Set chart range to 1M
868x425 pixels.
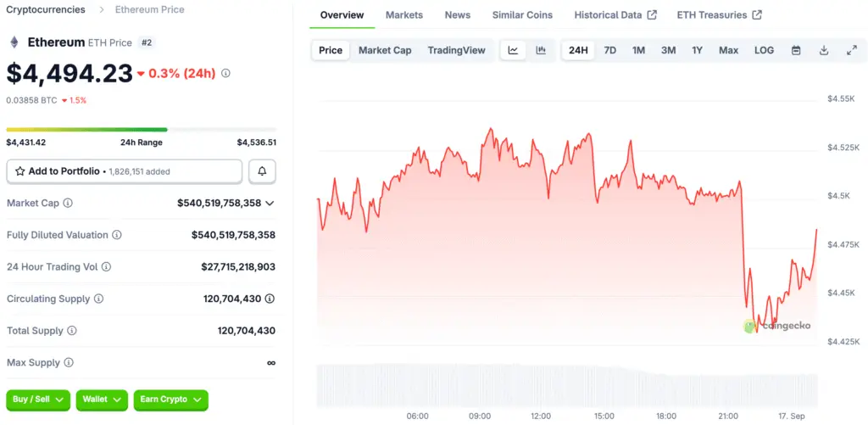coord(638,50)
